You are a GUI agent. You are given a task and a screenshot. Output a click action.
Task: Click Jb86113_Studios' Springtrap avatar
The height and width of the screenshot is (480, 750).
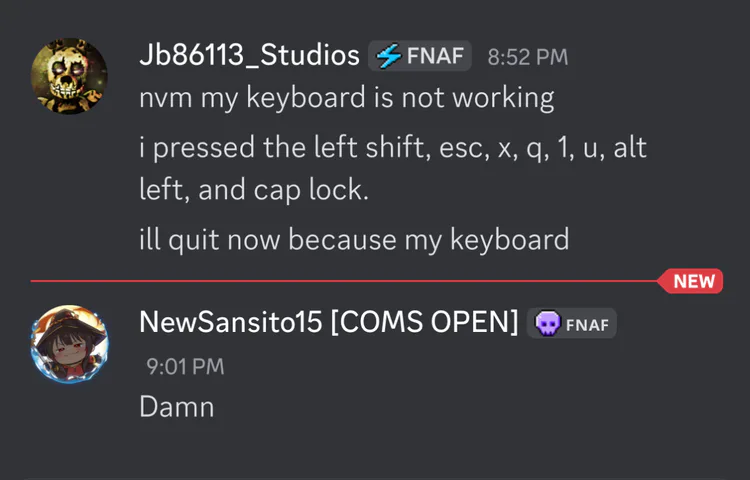tap(69, 76)
